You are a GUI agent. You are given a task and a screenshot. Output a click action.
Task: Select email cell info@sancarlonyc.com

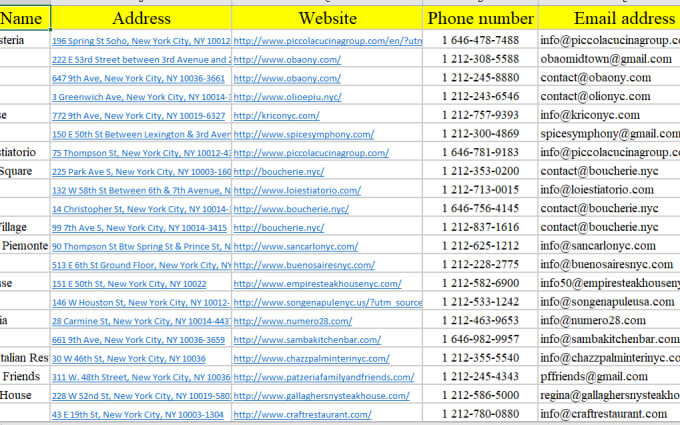click(609, 245)
